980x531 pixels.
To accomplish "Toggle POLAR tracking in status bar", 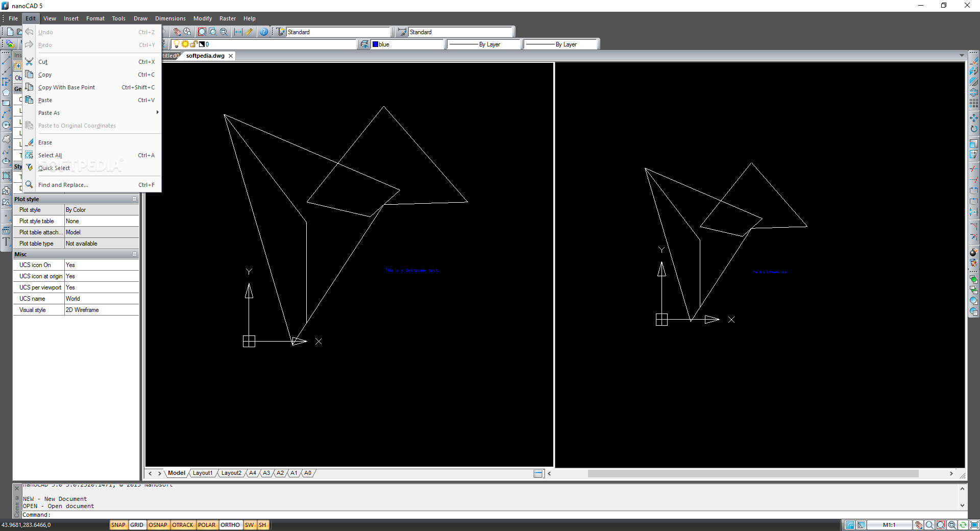I will (x=207, y=525).
